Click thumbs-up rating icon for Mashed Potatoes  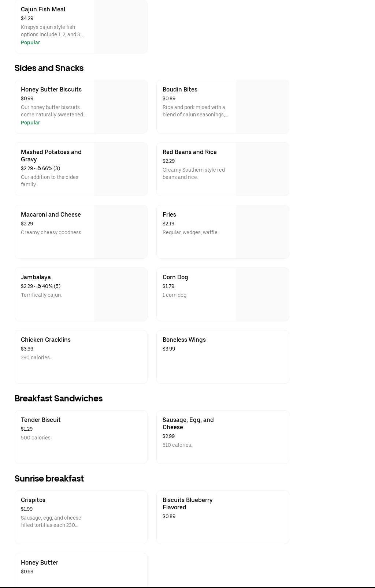(38, 168)
